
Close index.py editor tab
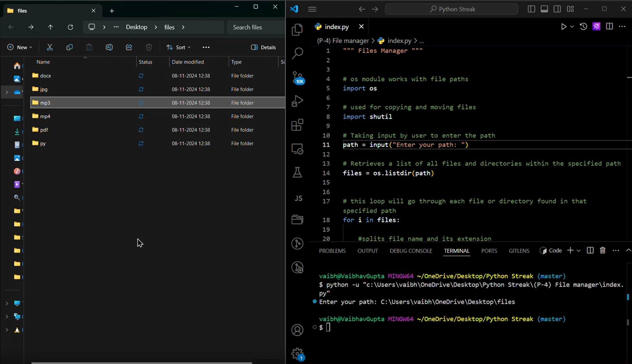click(361, 26)
